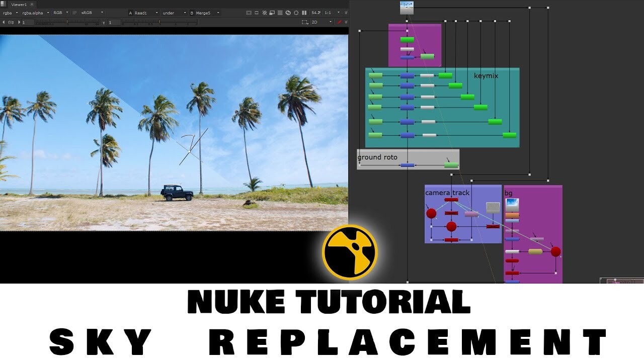Enable the region of interest dashed-box icon

(305, 22)
